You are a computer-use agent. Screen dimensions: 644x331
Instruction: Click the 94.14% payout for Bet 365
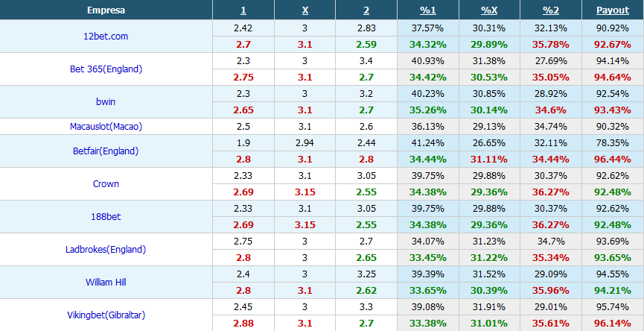(613, 61)
